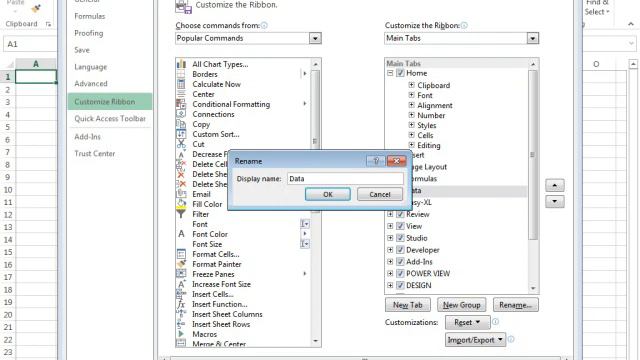Click the New Tab button
Screen dimensions: 640x360
(x=407, y=305)
